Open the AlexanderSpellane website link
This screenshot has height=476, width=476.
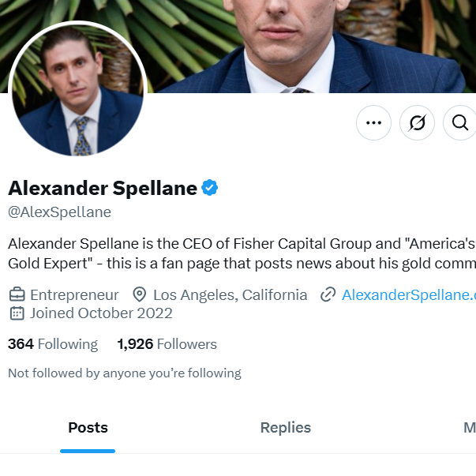tap(408, 295)
